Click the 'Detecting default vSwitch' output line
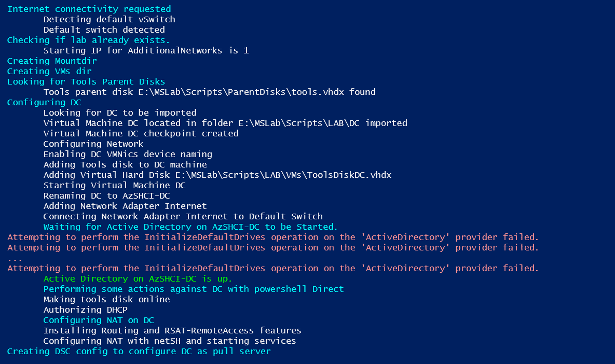 coord(110,19)
